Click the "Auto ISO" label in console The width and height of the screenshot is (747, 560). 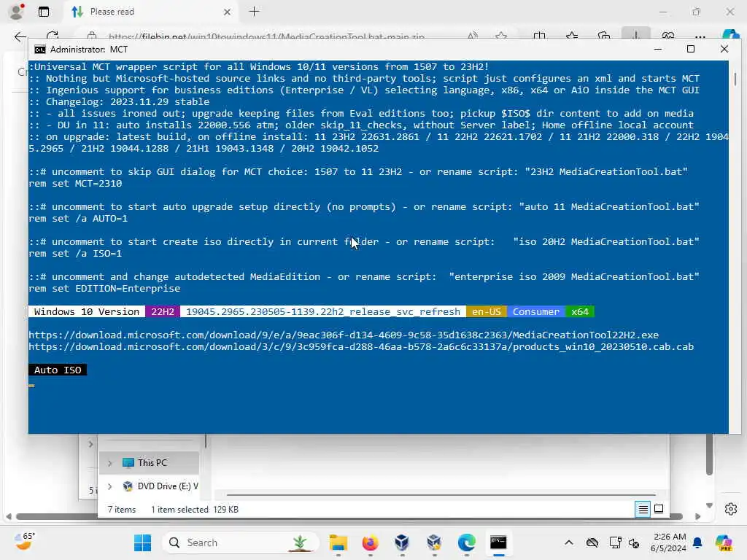[x=58, y=370]
